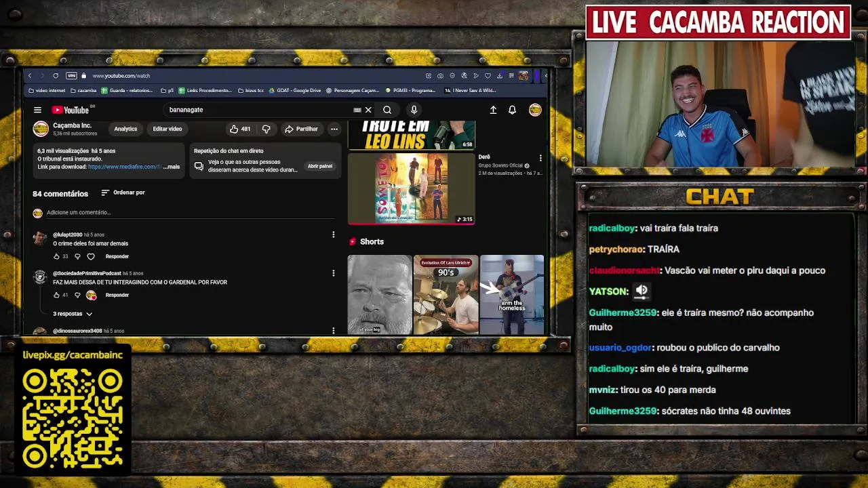Click the browser profile avatar icon
This screenshot has height=488, width=868.
(524, 76)
